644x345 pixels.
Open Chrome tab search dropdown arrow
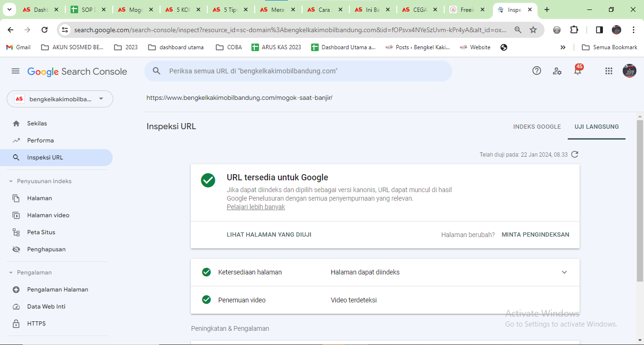pos(9,9)
